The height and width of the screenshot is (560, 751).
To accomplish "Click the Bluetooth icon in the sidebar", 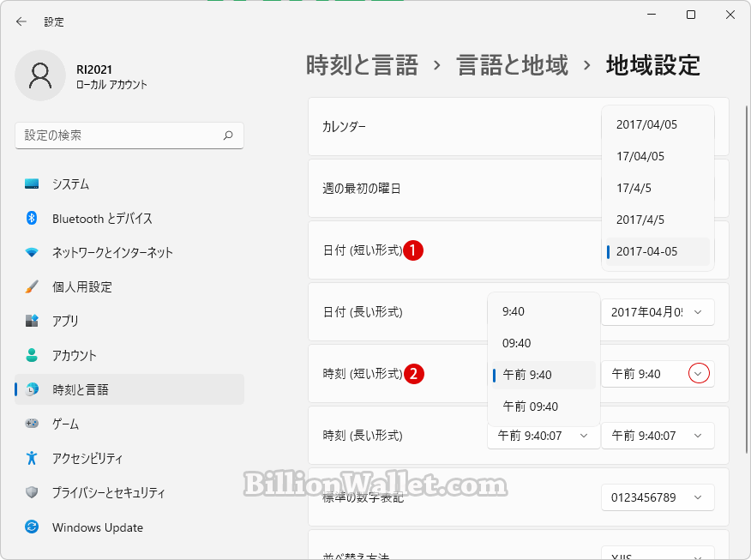I will tap(32, 219).
